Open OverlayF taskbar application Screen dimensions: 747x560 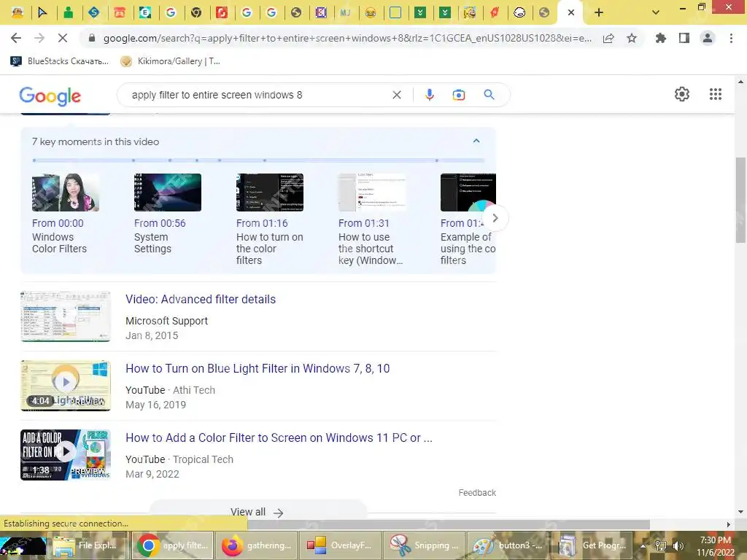pos(340,545)
